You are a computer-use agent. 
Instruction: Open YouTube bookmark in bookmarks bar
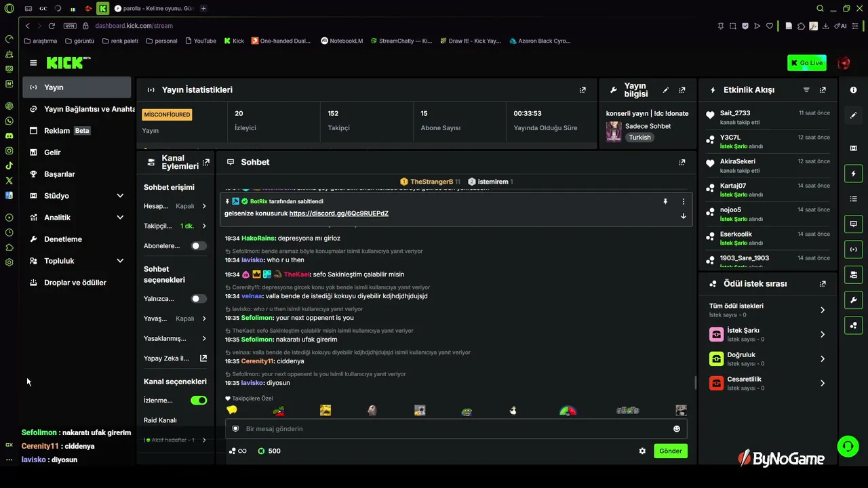(200, 41)
